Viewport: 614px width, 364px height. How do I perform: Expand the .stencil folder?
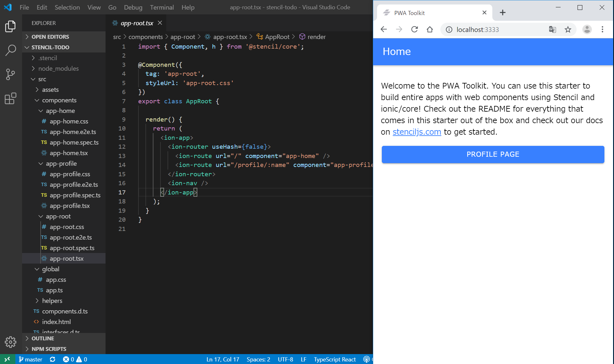[x=64, y=58]
